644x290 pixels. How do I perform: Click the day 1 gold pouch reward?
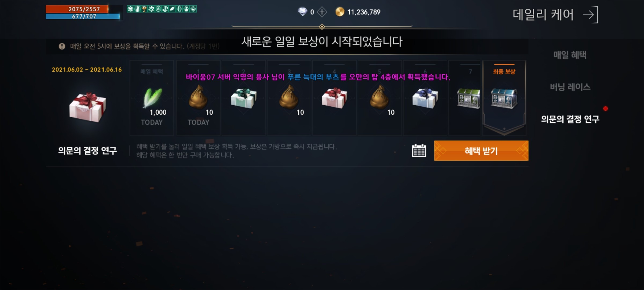click(x=198, y=97)
